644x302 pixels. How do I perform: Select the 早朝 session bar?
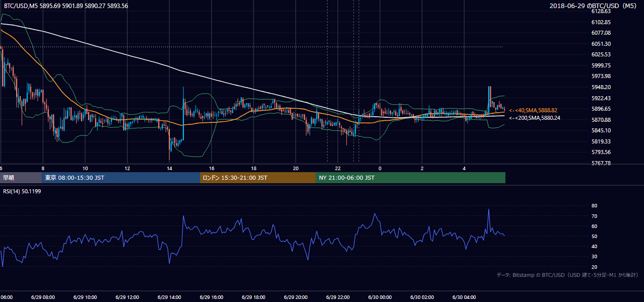pyautogui.click(x=21, y=178)
